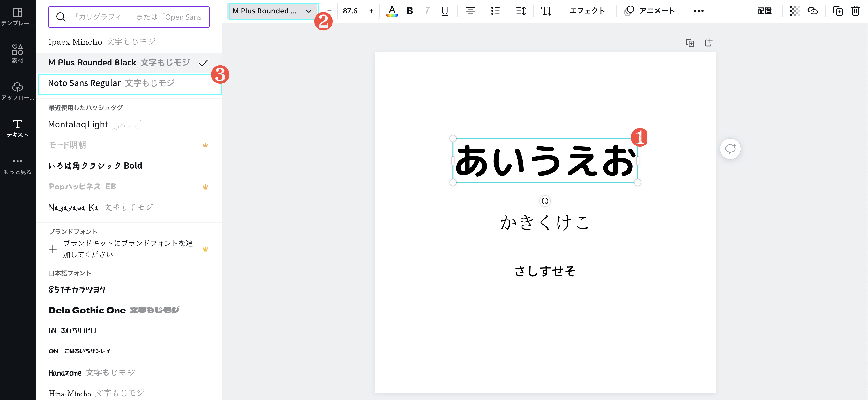
Task: Click the bulleted list icon
Action: pyautogui.click(x=495, y=11)
